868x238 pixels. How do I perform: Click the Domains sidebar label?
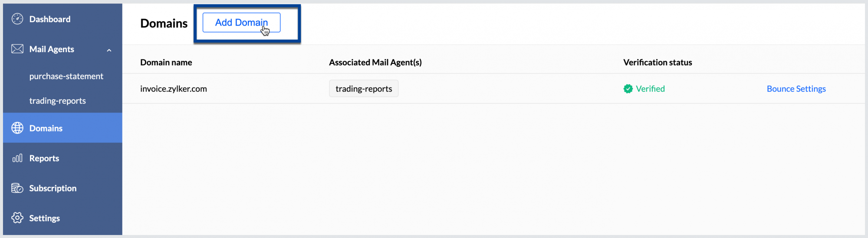point(46,128)
